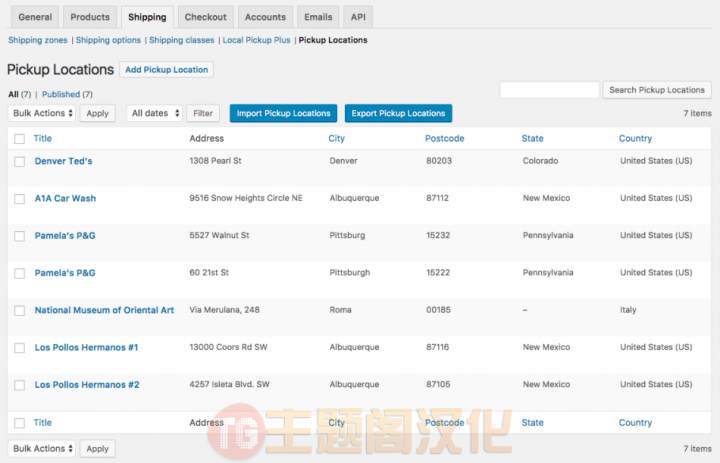Switch to the Products tab
Viewport: 720px width, 463px height.
(x=90, y=17)
